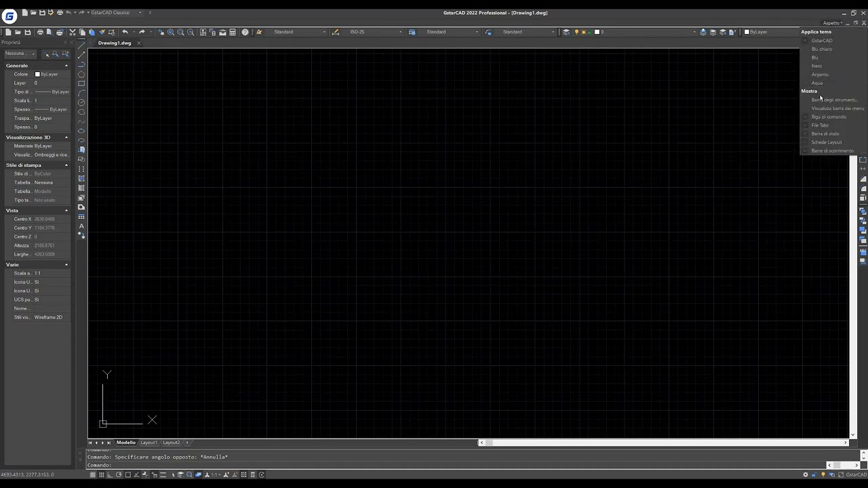Toggle object snap in status bar
This screenshot has height=488, width=868.
127,474
